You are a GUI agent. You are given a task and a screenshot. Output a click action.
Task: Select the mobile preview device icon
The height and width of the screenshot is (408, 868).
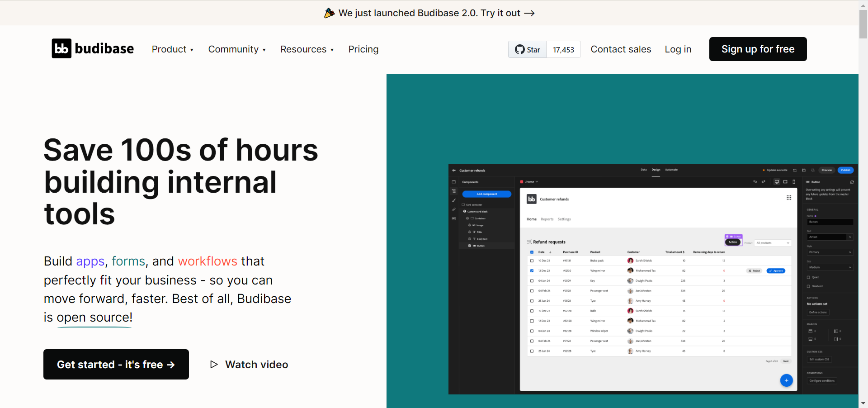794,182
